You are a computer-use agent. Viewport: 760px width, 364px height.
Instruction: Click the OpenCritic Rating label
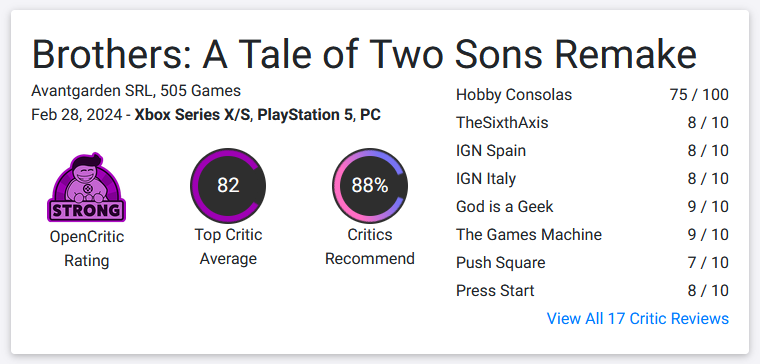pos(87,249)
